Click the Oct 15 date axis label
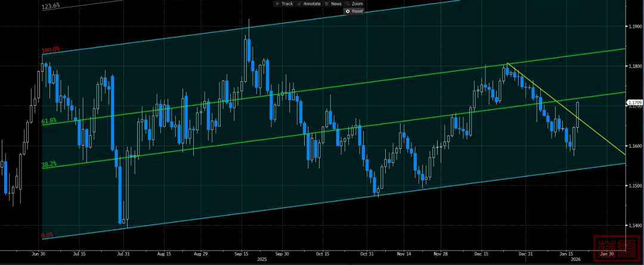The width and height of the screenshot is (644, 265). (x=323, y=254)
